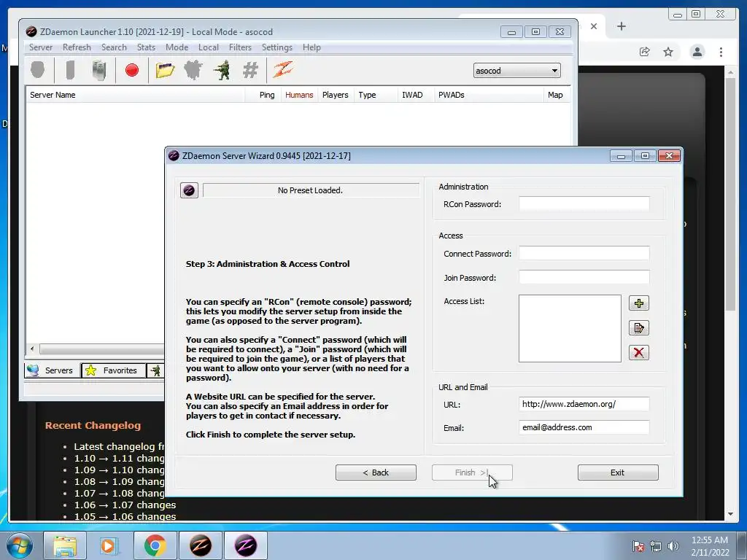Open 1.06 → 1.07 changes link
The height and width of the screenshot is (560, 747).
[125, 505]
